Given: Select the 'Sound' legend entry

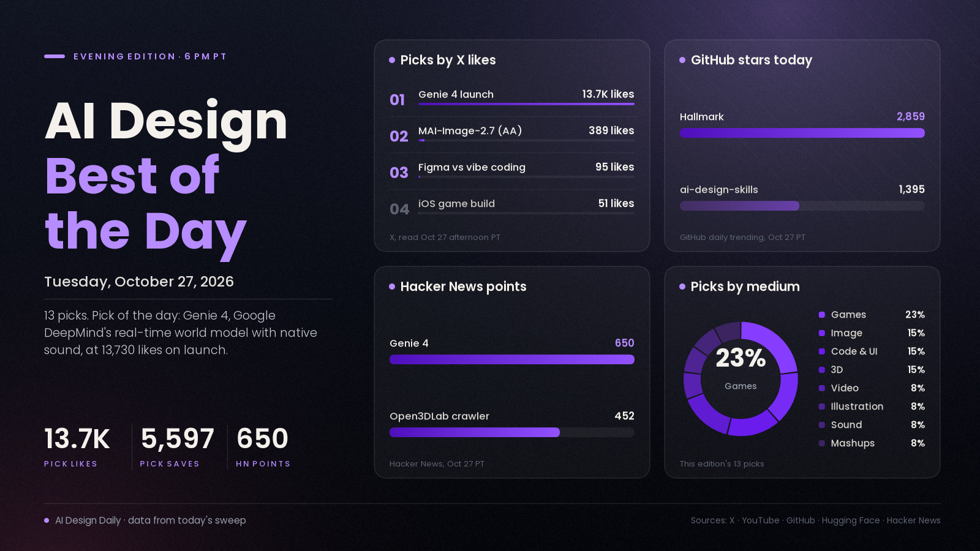Looking at the screenshot, I should (x=872, y=425).
